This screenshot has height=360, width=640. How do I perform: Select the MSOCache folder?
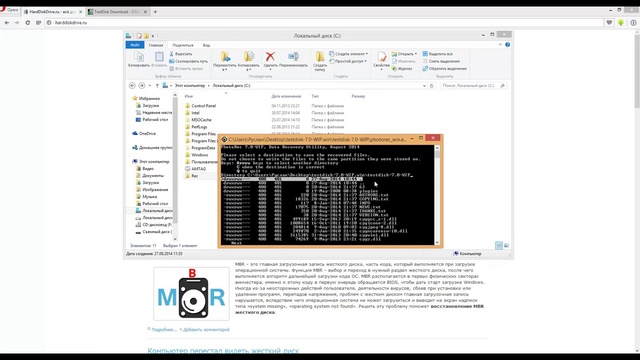[x=198, y=120]
